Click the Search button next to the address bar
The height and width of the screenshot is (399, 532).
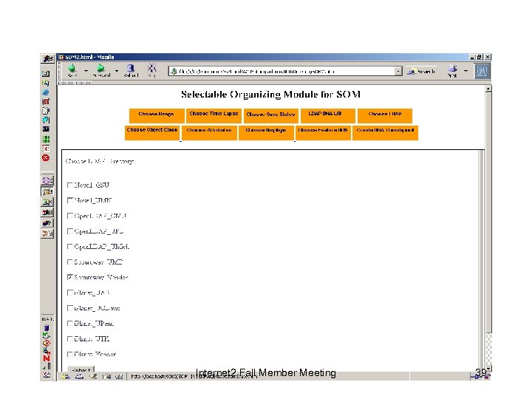[421, 71]
